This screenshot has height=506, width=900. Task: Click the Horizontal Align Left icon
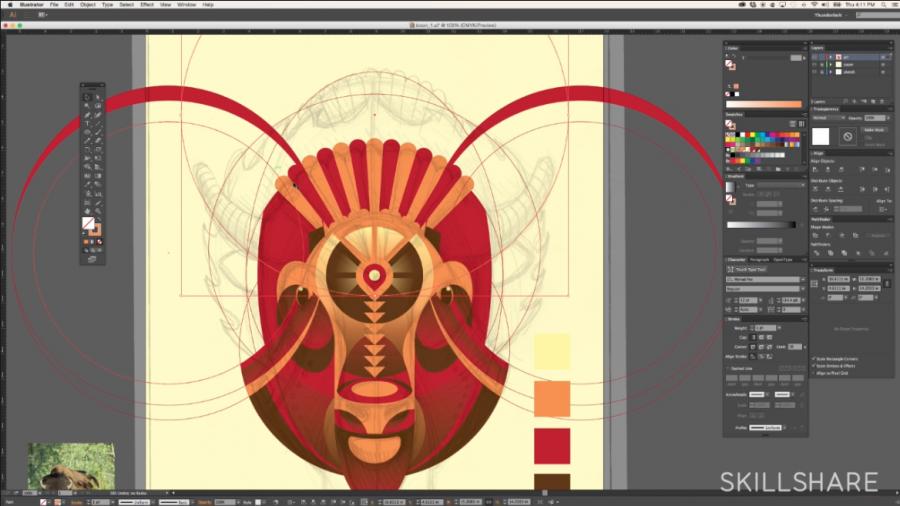pyautogui.click(x=816, y=170)
